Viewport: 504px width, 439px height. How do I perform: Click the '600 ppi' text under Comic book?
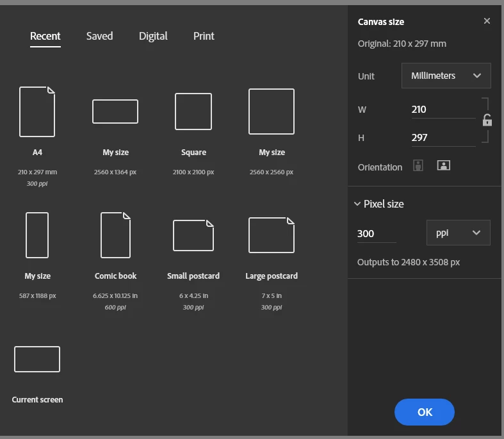[x=115, y=308]
